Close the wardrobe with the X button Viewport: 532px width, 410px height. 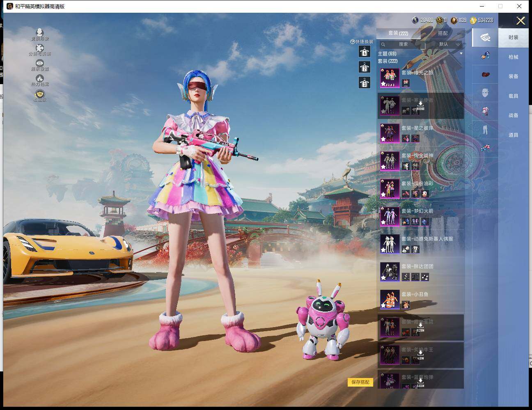point(521,21)
